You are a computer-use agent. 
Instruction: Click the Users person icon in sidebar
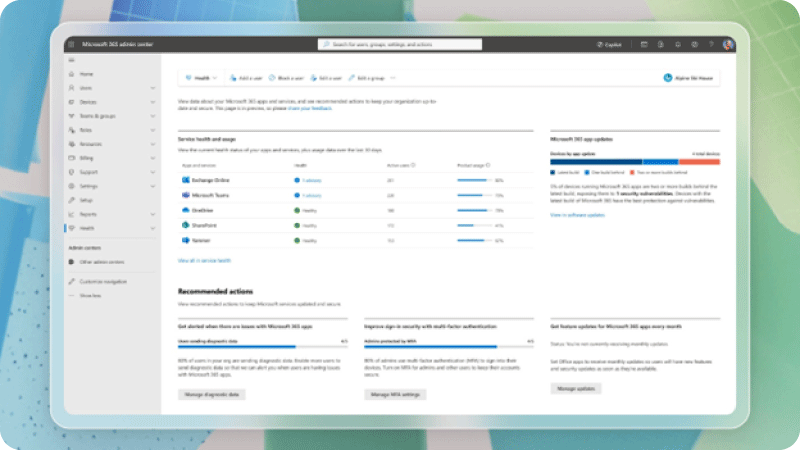[71, 88]
